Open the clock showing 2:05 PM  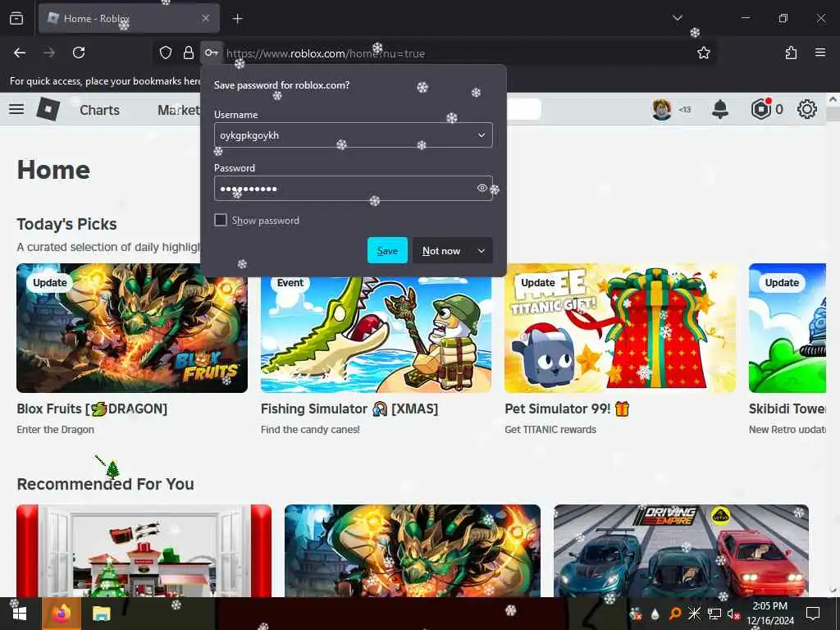click(x=769, y=614)
